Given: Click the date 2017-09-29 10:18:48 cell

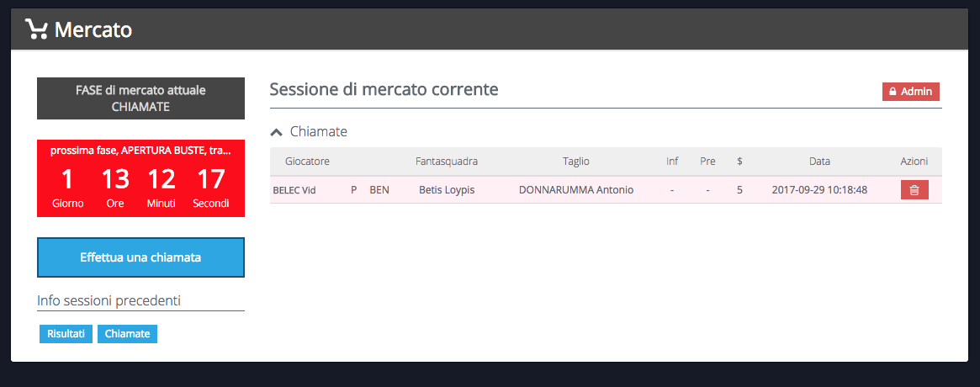Looking at the screenshot, I should point(819,190).
